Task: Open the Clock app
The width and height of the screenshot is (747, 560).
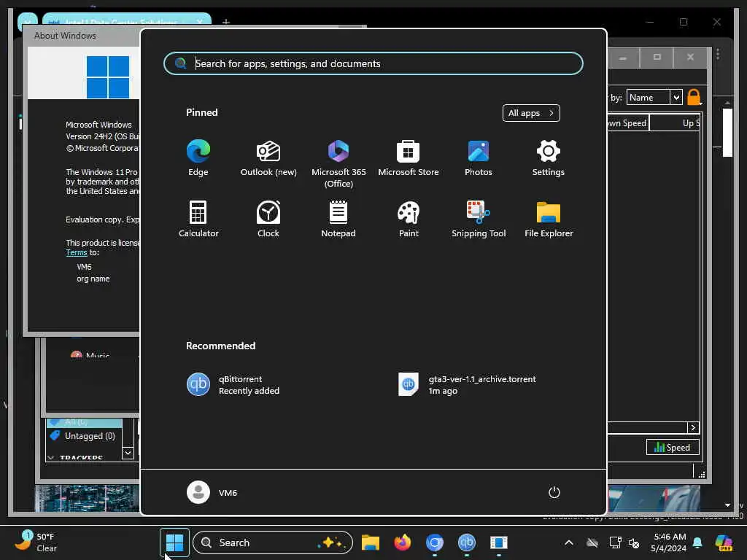Action: (268, 219)
